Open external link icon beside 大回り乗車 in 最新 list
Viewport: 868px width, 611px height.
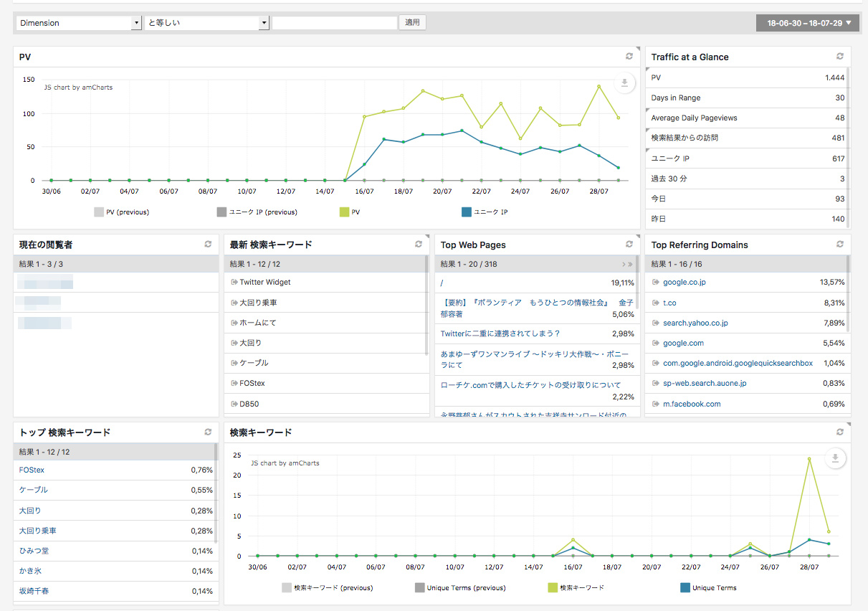234,303
